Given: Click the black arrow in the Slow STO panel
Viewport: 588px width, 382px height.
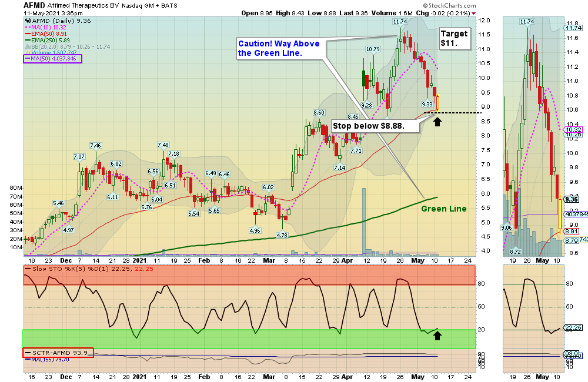Looking at the screenshot, I should pos(437,336).
